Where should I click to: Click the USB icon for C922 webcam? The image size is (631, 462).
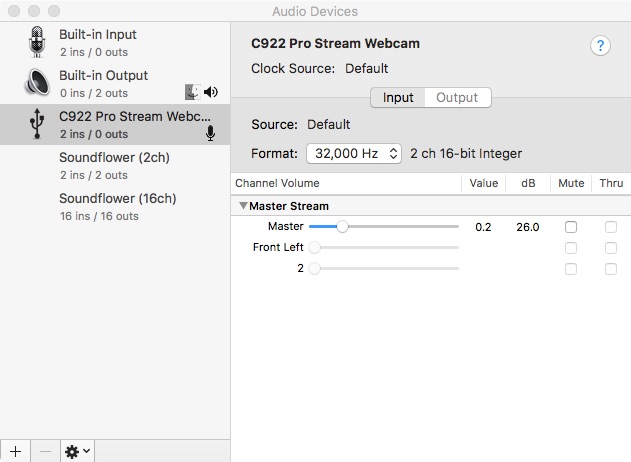click(38, 124)
